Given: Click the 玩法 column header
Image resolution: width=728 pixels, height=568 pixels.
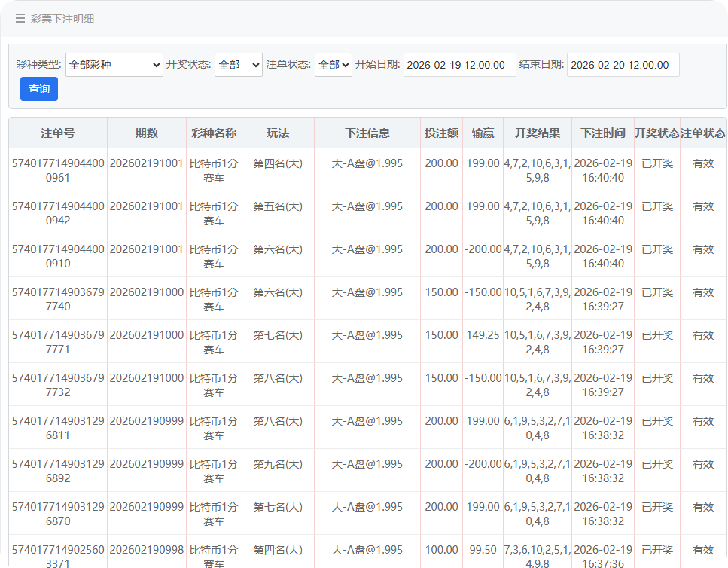Looking at the screenshot, I should coord(278,133).
